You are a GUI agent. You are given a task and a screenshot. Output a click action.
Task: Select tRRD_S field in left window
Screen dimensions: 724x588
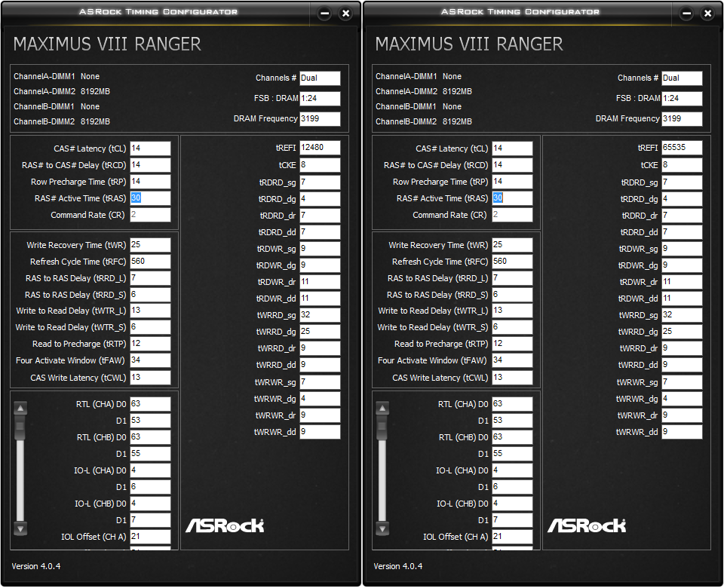pyautogui.click(x=150, y=295)
